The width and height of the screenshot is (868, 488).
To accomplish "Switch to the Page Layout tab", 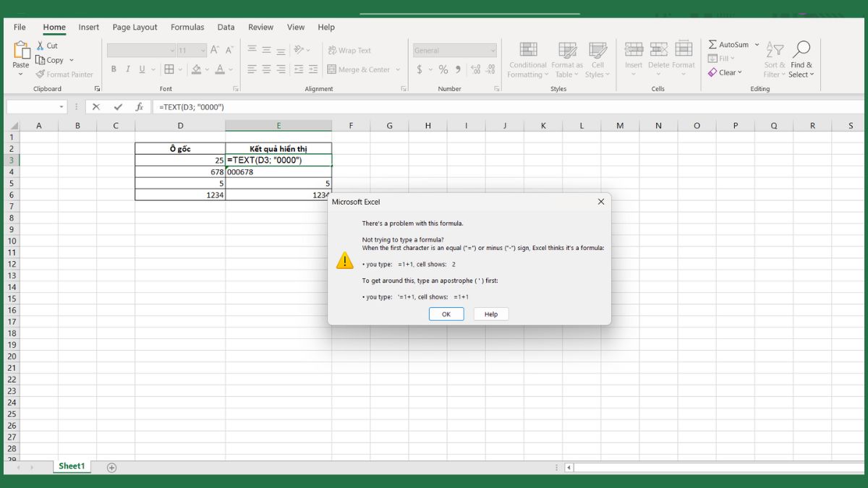I will pyautogui.click(x=135, y=27).
